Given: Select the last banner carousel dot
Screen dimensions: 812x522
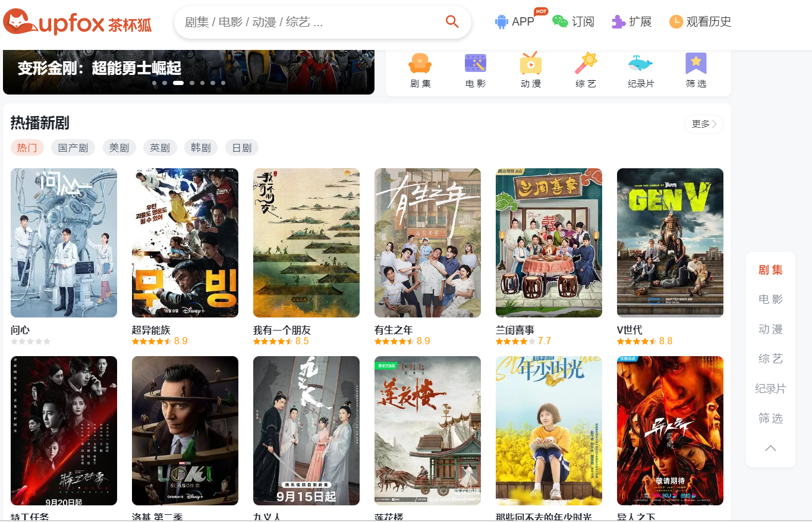Looking at the screenshot, I should pyautogui.click(x=223, y=83).
